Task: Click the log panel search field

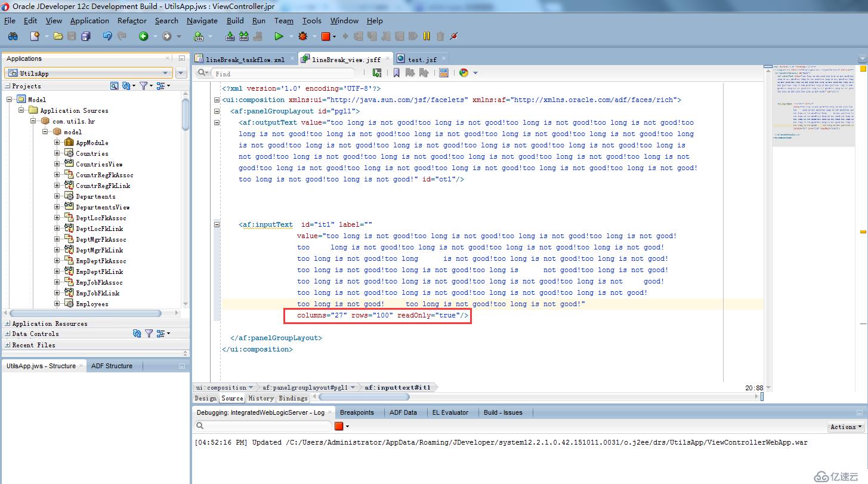Action: 268,426
